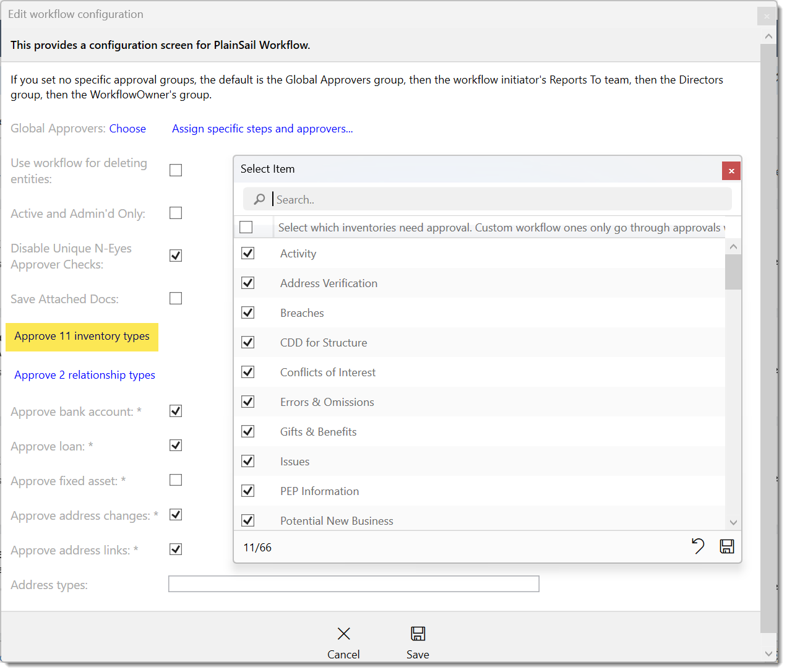
Task: Uncheck Approve address links
Action: tap(175, 549)
